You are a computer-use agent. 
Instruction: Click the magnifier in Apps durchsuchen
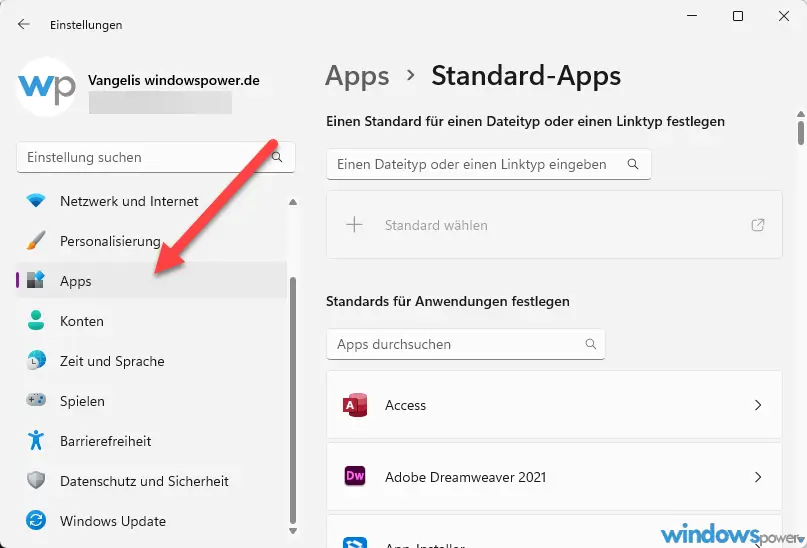click(591, 344)
